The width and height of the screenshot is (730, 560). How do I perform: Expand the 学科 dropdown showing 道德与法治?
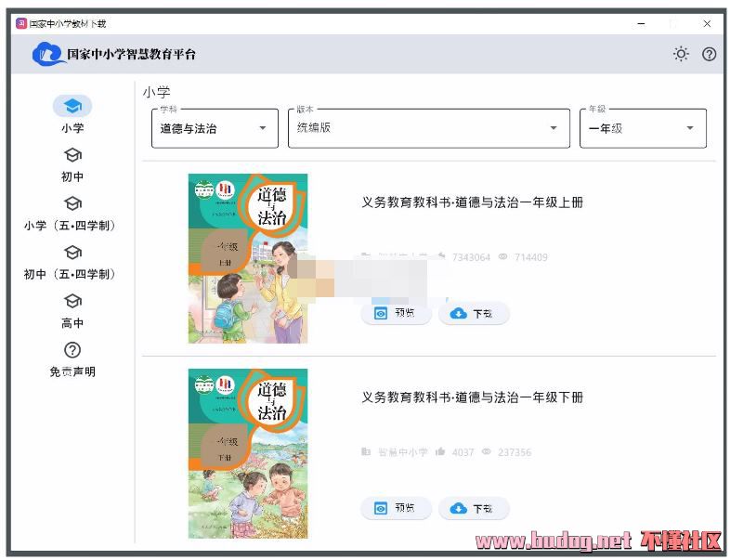point(215,128)
